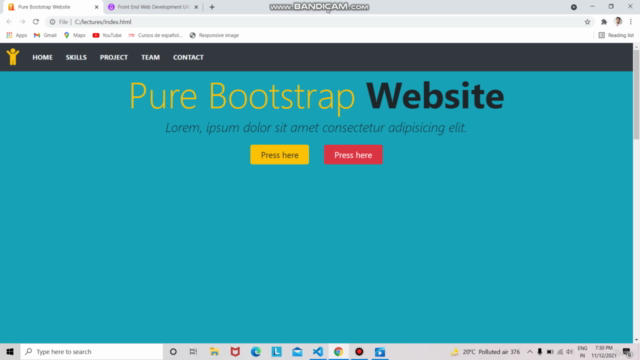Open the weather widget showing 20°C

485,351
